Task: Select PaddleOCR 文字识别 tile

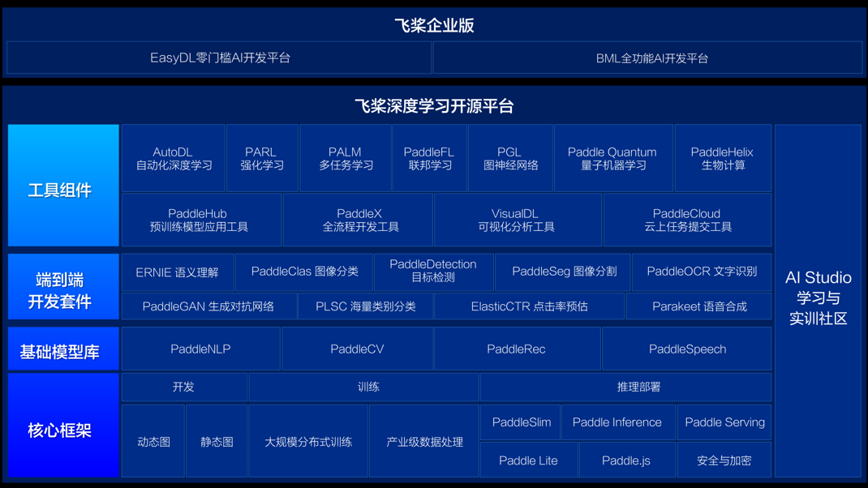Action: (x=702, y=272)
